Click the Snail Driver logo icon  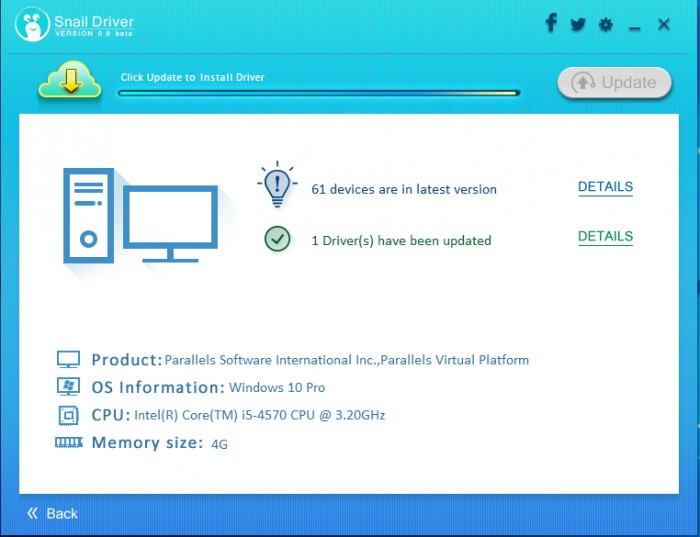(32, 25)
